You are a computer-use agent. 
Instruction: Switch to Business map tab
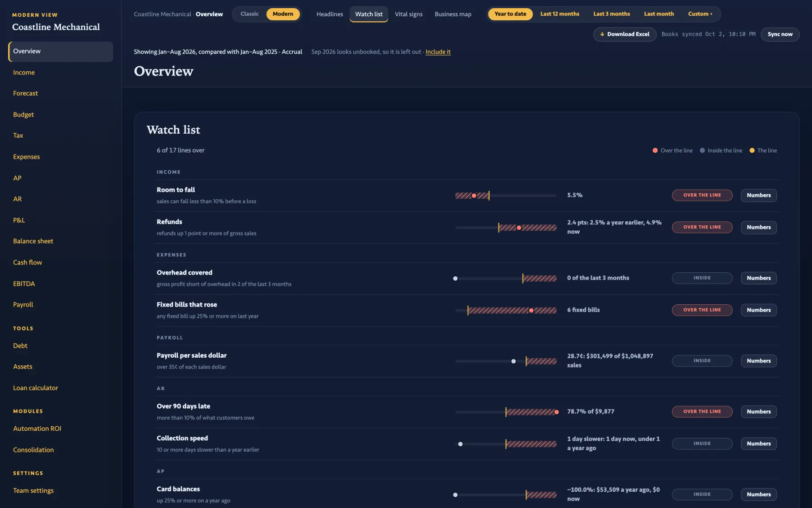453,14
